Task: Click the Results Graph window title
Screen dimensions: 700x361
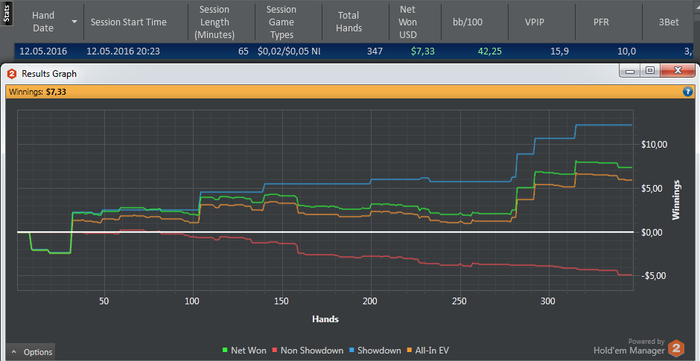Action: tap(49, 74)
